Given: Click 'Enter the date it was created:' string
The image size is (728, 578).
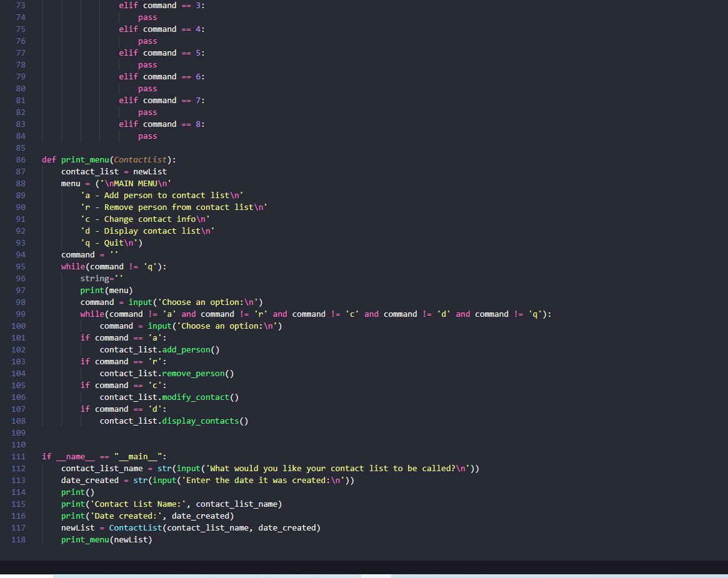Looking at the screenshot, I should pos(263,481).
